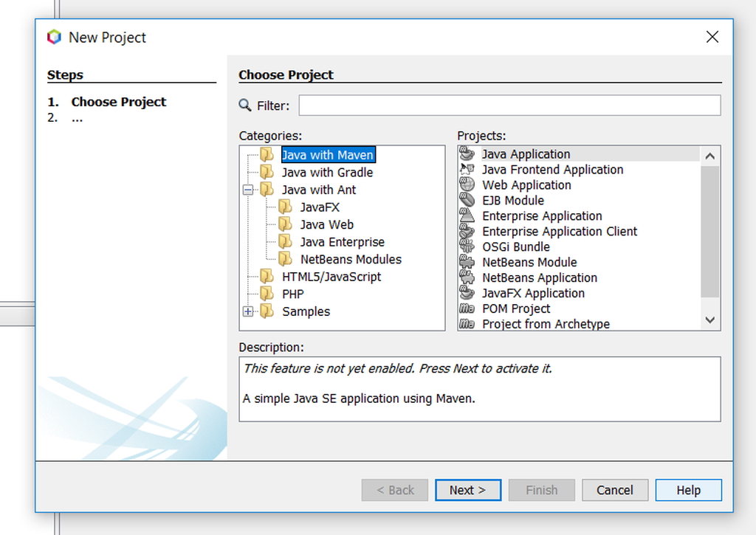Click the OSGi Bundle icon
This screenshot has height=535, width=756.
point(466,246)
